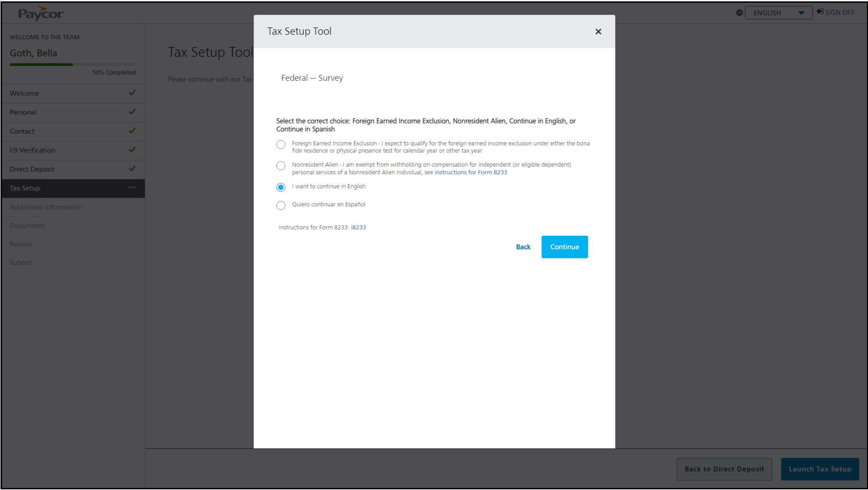Choose Quiero continuar en Español
Viewport: 868px width, 490px height.
pos(281,205)
